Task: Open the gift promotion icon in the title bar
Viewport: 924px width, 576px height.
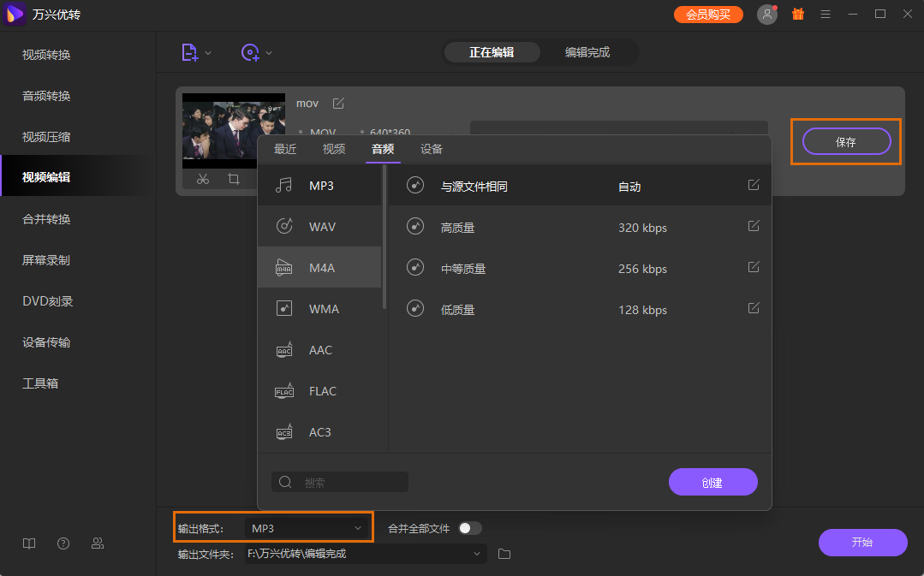Action: (x=797, y=14)
